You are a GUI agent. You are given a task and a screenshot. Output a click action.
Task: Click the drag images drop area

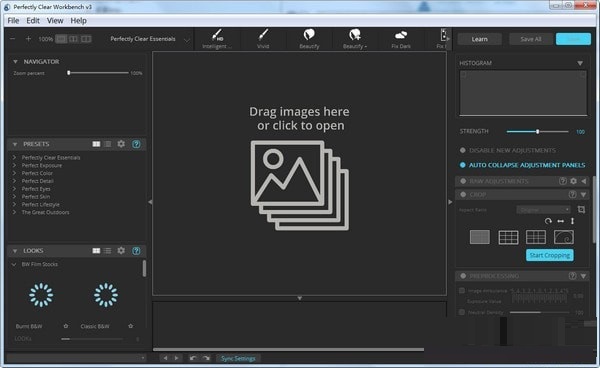click(x=300, y=173)
